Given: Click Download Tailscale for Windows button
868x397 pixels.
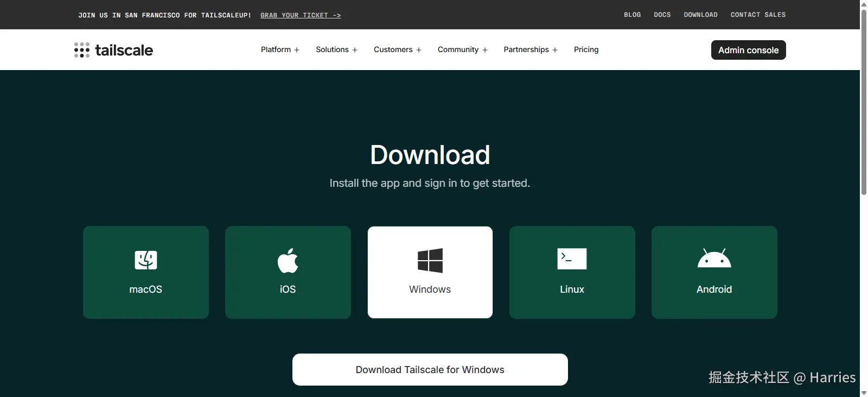Looking at the screenshot, I should pos(430,370).
